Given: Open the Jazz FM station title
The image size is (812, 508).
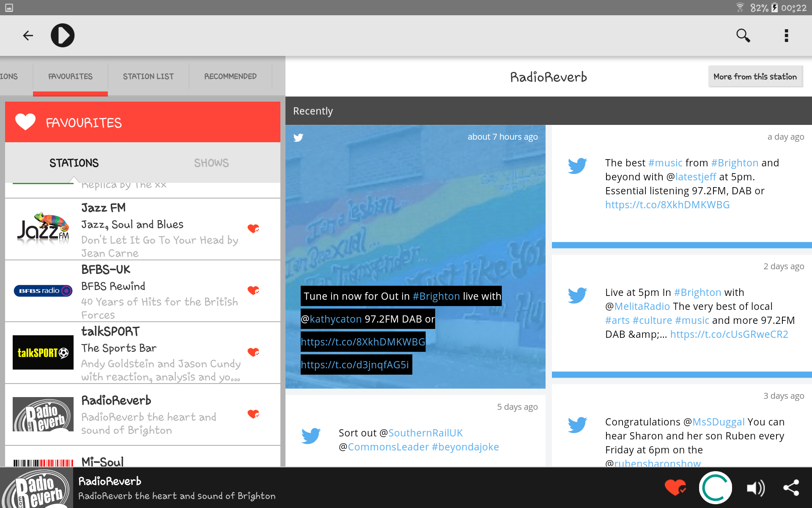Looking at the screenshot, I should point(104,208).
